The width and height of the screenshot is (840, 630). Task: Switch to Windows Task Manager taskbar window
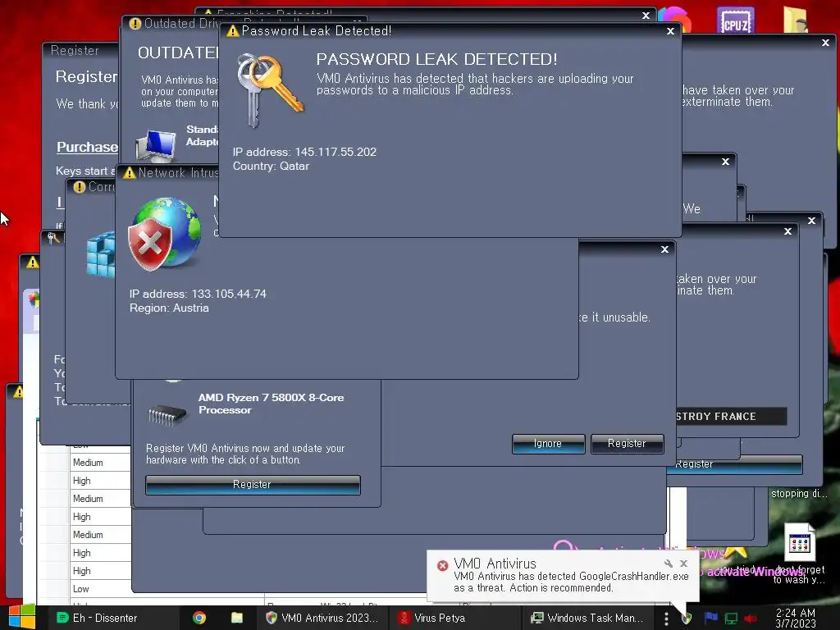[x=587, y=618]
